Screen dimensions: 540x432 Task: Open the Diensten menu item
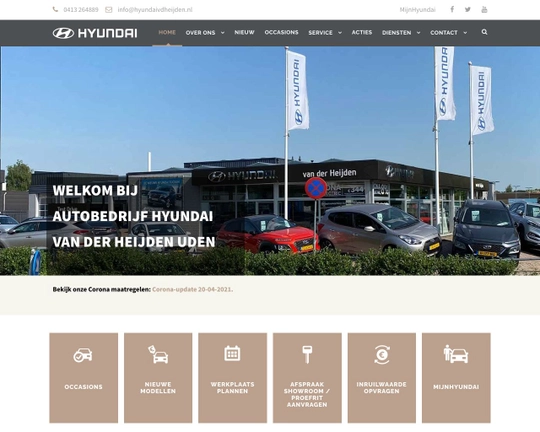(x=396, y=33)
